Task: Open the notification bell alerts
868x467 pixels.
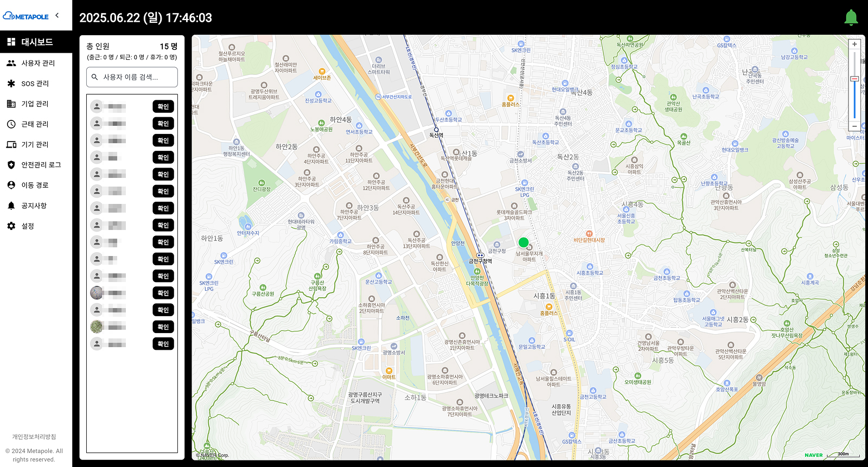Action: point(851,17)
